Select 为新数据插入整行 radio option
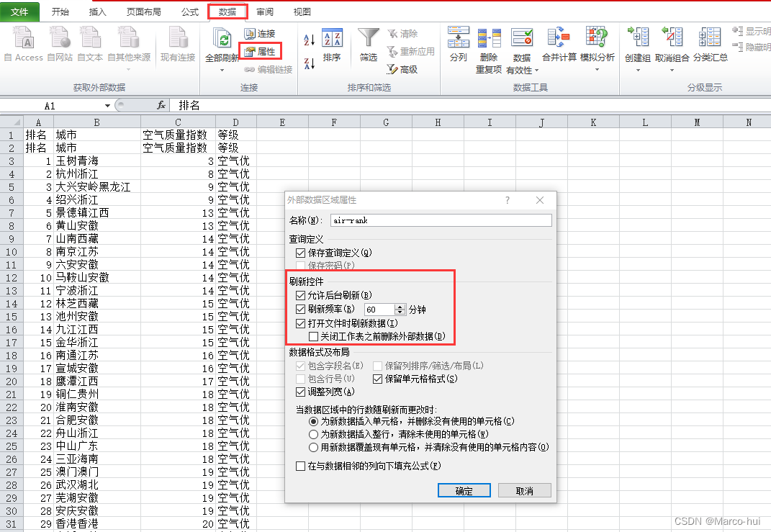 point(313,435)
